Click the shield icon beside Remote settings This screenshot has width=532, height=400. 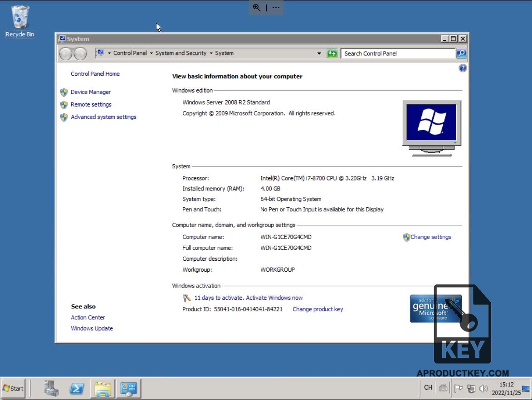pyautogui.click(x=64, y=104)
